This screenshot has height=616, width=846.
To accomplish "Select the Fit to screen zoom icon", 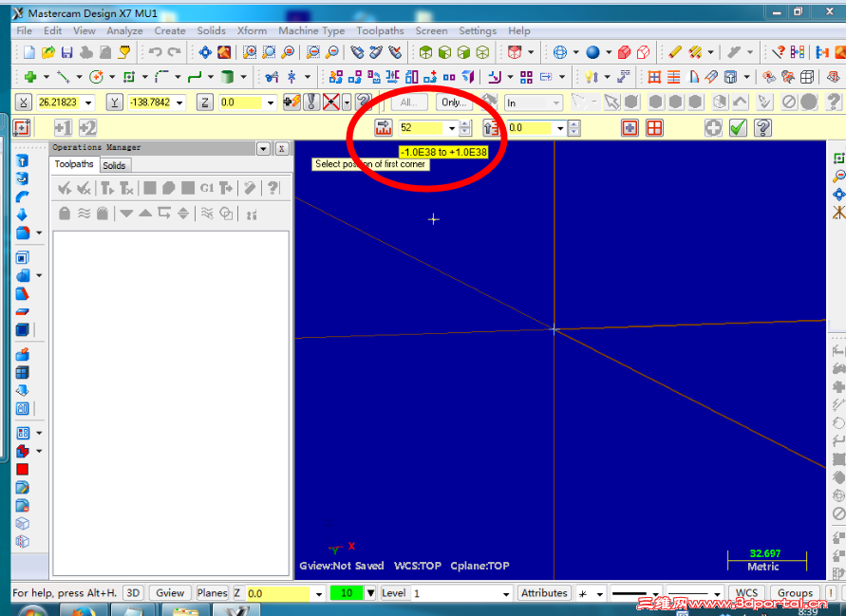I will click(x=286, y=53).
